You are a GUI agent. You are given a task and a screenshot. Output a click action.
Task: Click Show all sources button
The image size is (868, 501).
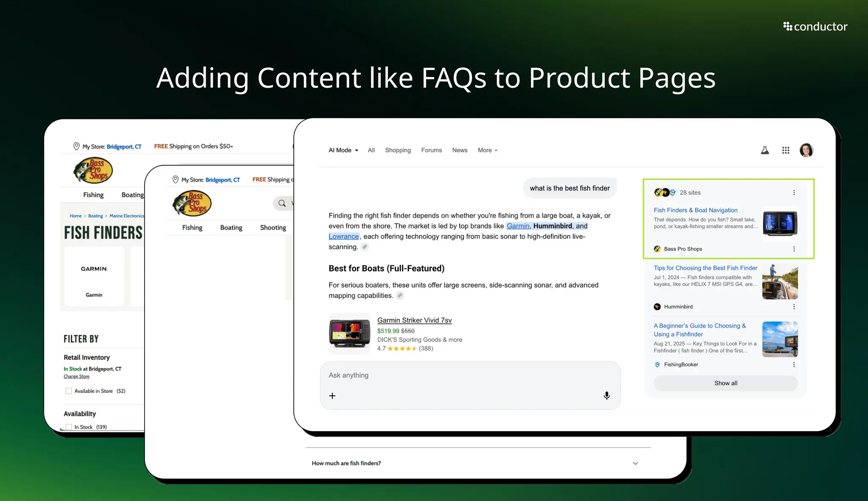point(726,383)
